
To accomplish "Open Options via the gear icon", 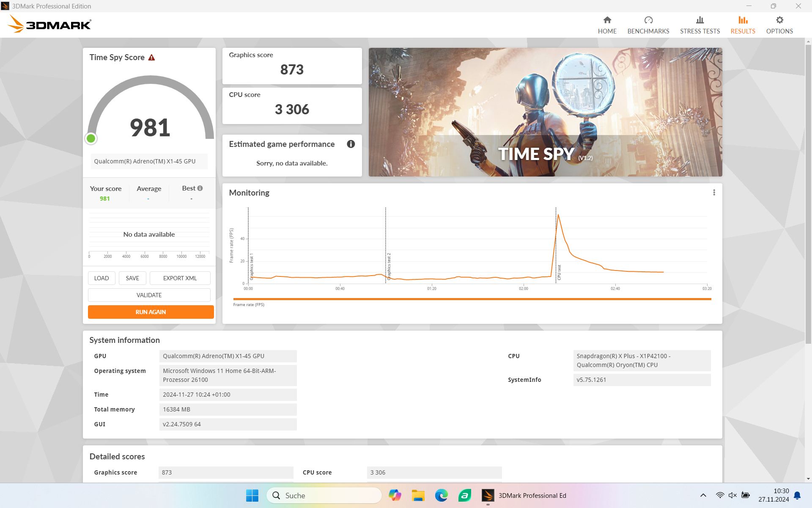I will tap(779, 20).
